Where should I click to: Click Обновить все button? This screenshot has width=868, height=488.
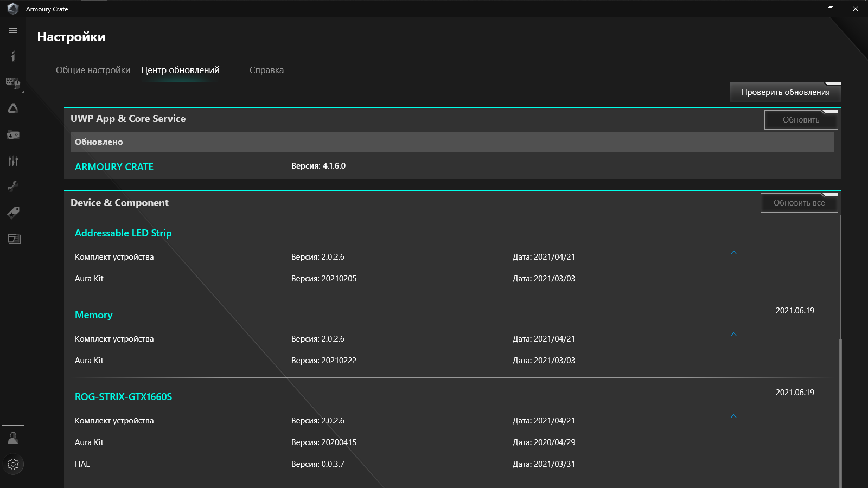pos(799,203)
